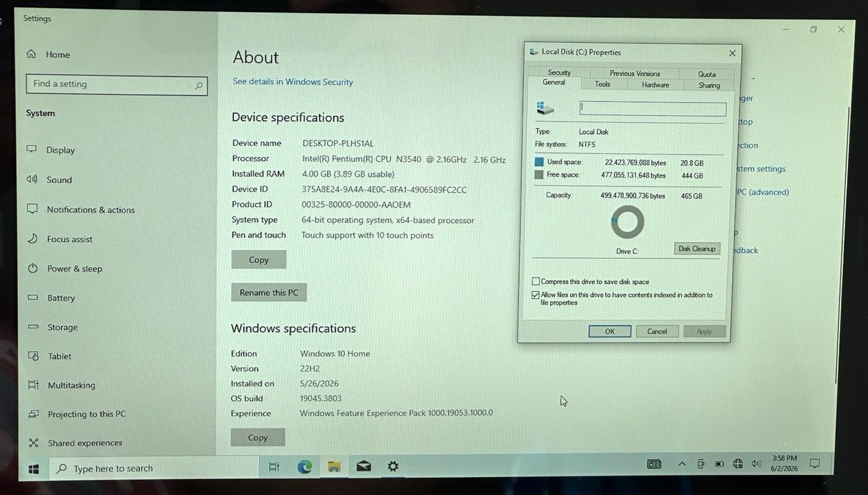Click the drive icon in Properties dialog
868x495 pixels.
click(x=545, y=108)
